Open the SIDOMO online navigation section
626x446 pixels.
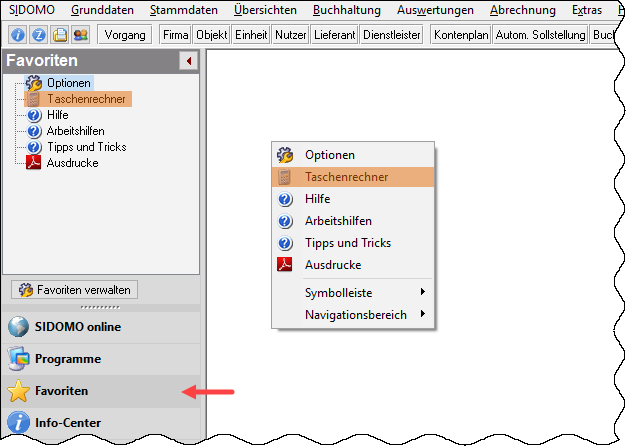tap(101, 327)
